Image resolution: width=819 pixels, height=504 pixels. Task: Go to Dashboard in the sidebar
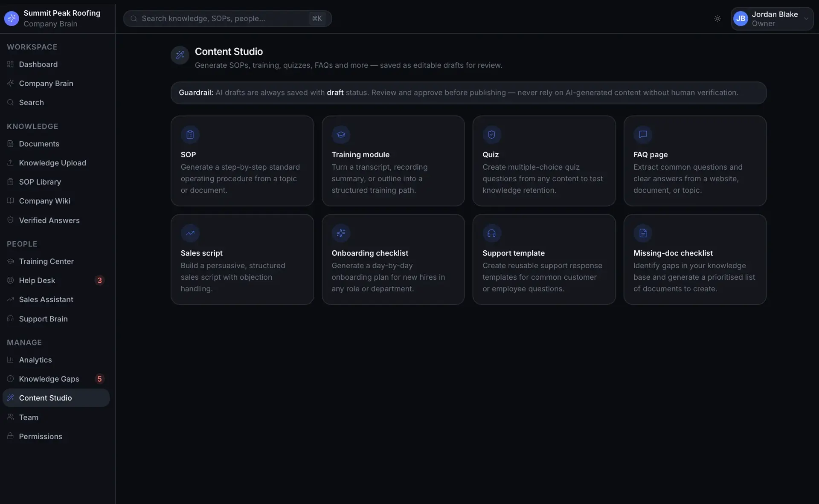click(56, 64)
